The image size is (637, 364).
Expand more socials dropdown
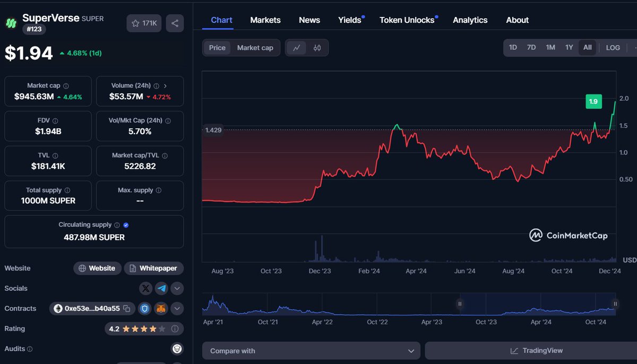[x=177, y=289]
